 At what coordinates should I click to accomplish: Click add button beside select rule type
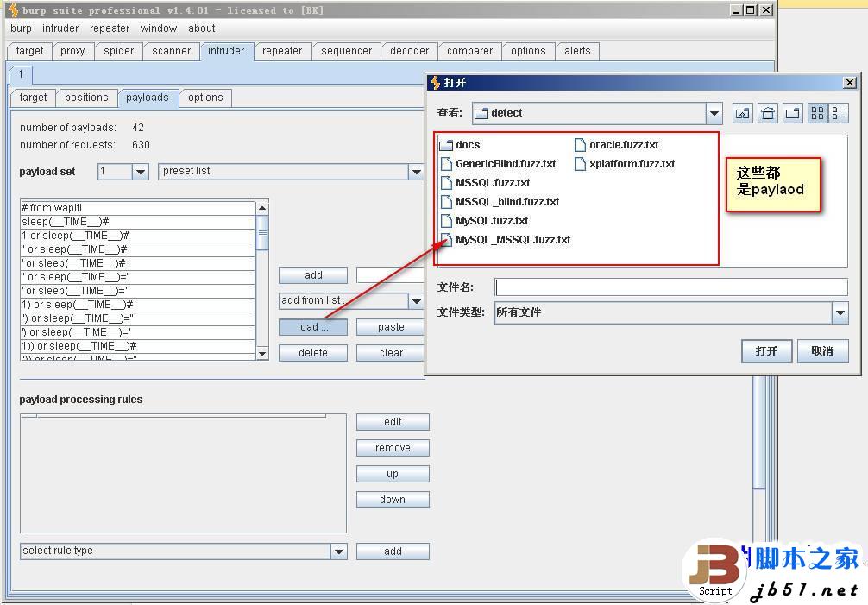pos(393,551)
